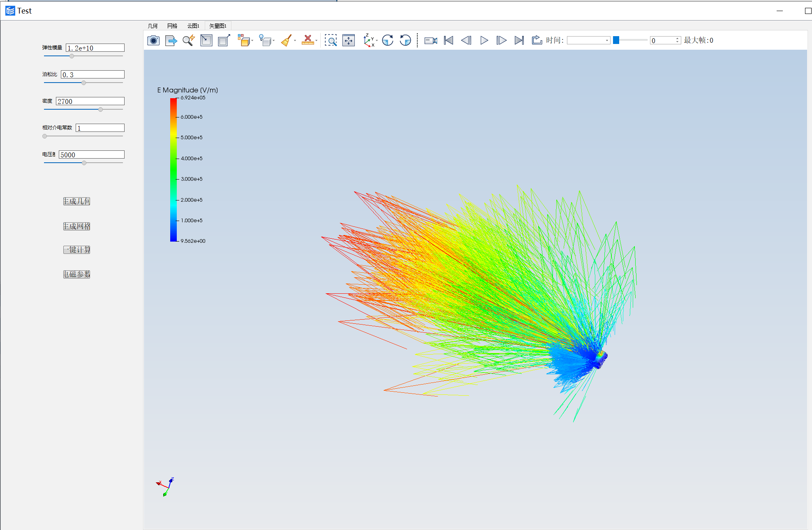Rotate the view clockwise
This screenshot has width=812, height=530.
388,40
